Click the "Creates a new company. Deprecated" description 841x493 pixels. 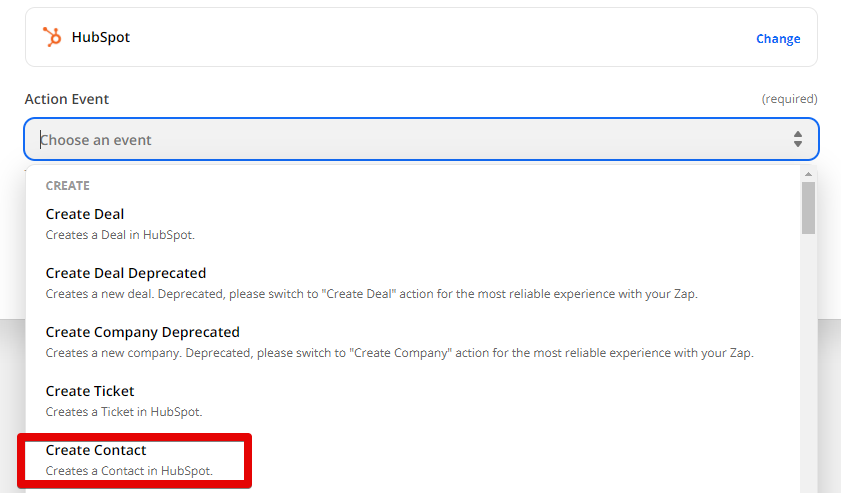click(400, 352)
